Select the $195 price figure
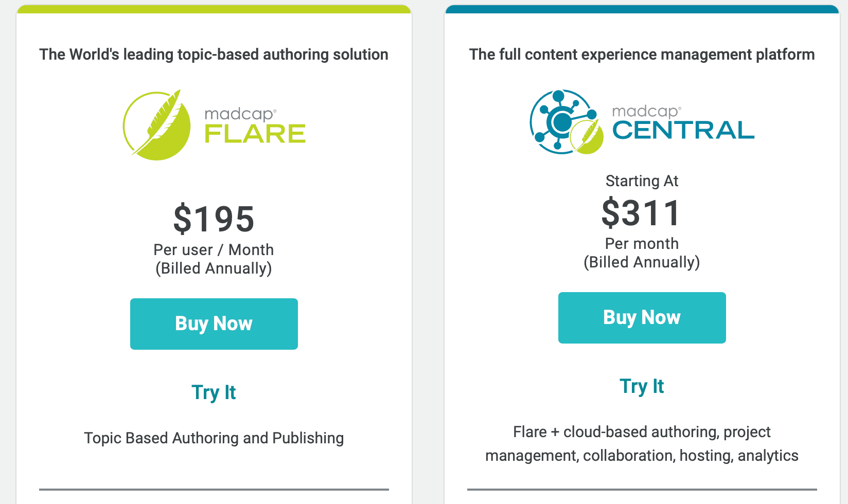 (x=214, y=219)
